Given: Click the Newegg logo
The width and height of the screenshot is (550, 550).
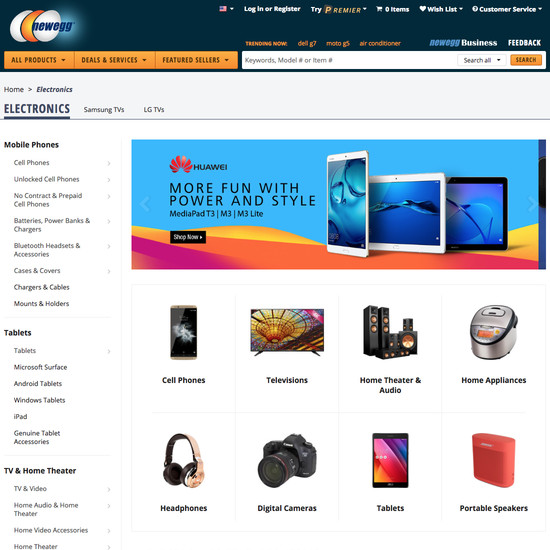Looking at the screenshot, I should pos(42,26).
